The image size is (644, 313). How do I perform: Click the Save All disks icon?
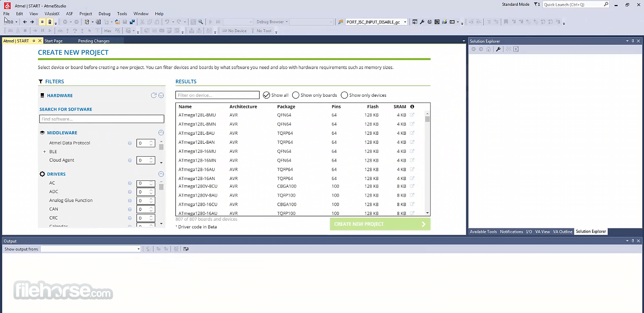click(x=132, y=22)
